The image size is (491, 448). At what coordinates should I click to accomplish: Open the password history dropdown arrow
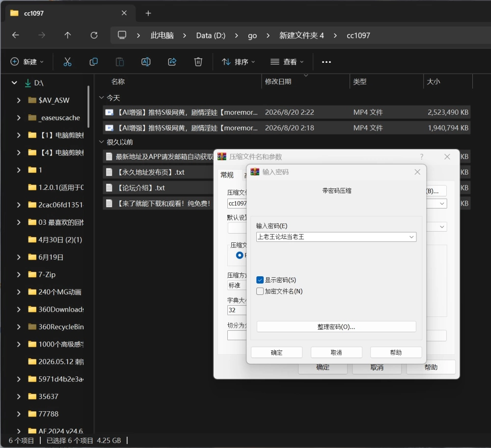tap(411, 237)
